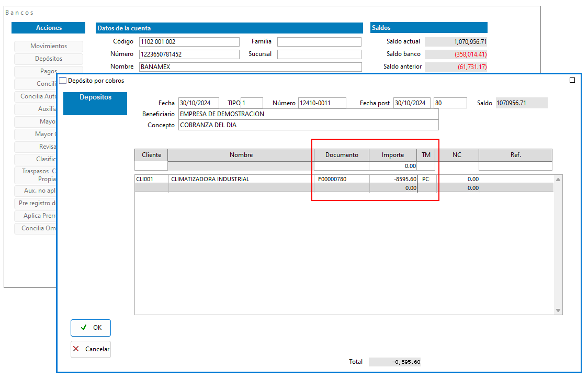Click the Beneficiario field
The width and height of the screenshot is (588, 379).
[308, 114]
